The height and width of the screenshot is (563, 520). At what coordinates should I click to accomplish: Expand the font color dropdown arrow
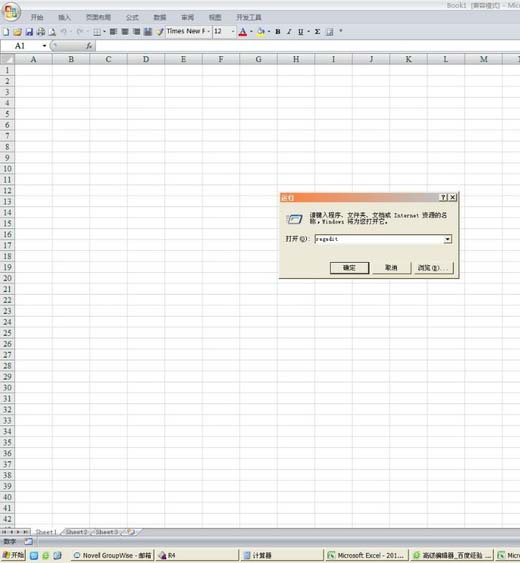(x=251, y=32)
